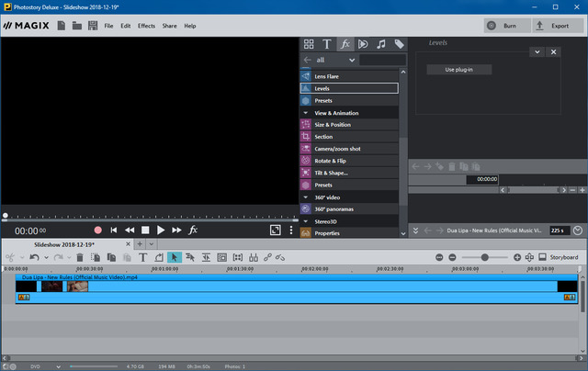Open the Camera/zoom shot effect
This screenshot has height=371, width=588.
tap(337, 149)
